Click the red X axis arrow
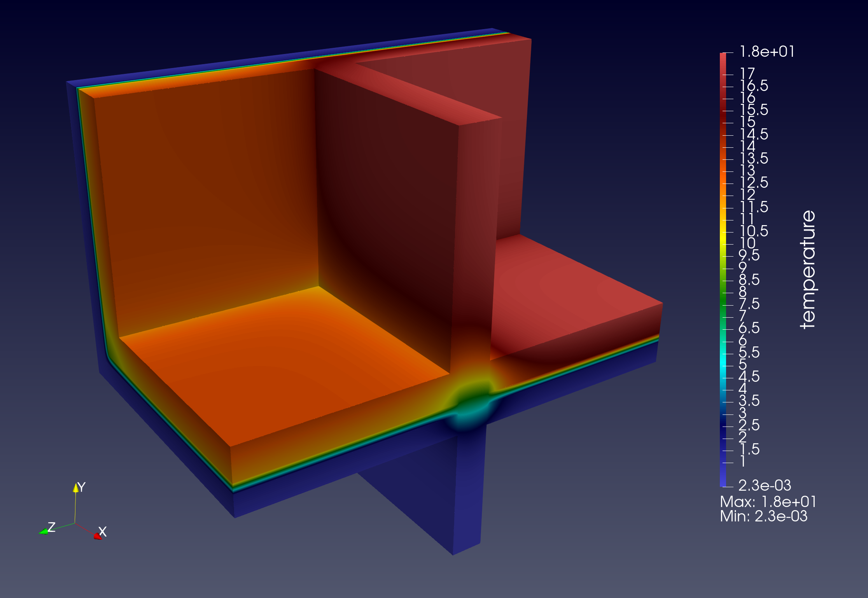868x598 pixels. point(97,536)
